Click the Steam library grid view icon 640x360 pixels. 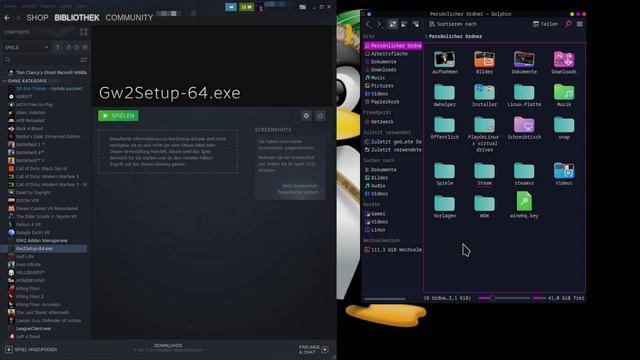click(84, 32)
